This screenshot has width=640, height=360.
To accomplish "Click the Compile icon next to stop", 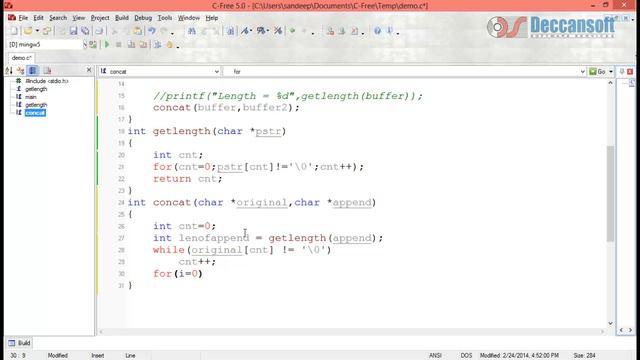I will [x=131, y=44].
